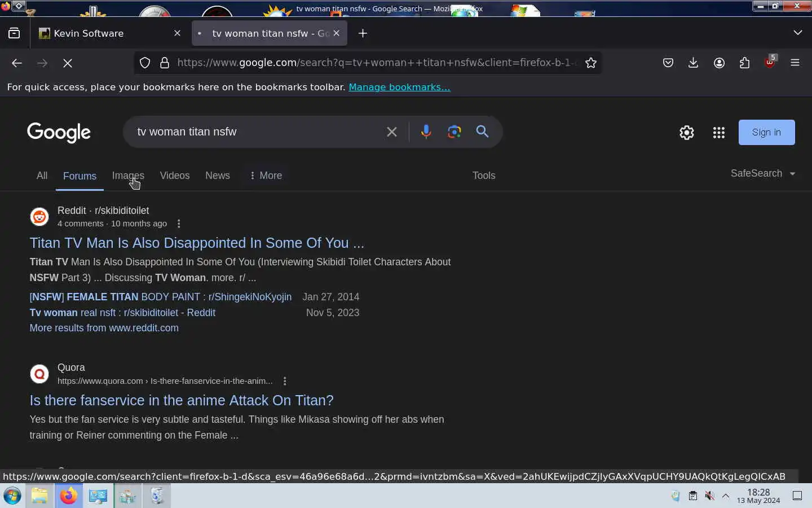This screenshot has height=508, width=812.
Task: Open the Google apps grid
Action: tap(718, 133)
